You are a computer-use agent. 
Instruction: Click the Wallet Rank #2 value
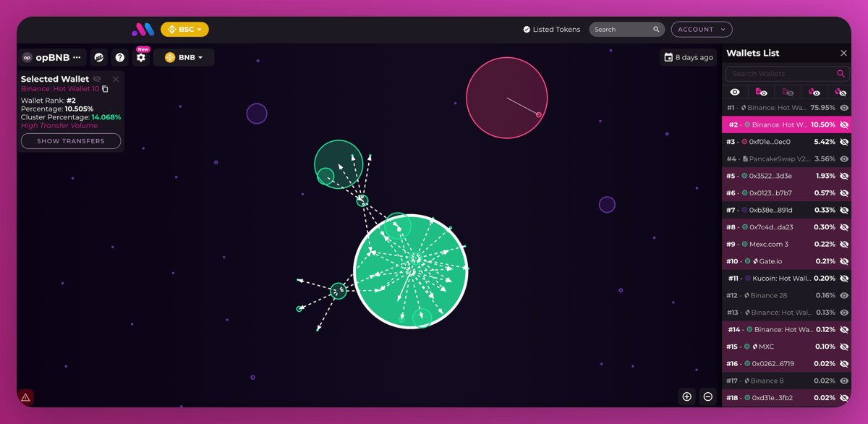(x=71, y=101)
